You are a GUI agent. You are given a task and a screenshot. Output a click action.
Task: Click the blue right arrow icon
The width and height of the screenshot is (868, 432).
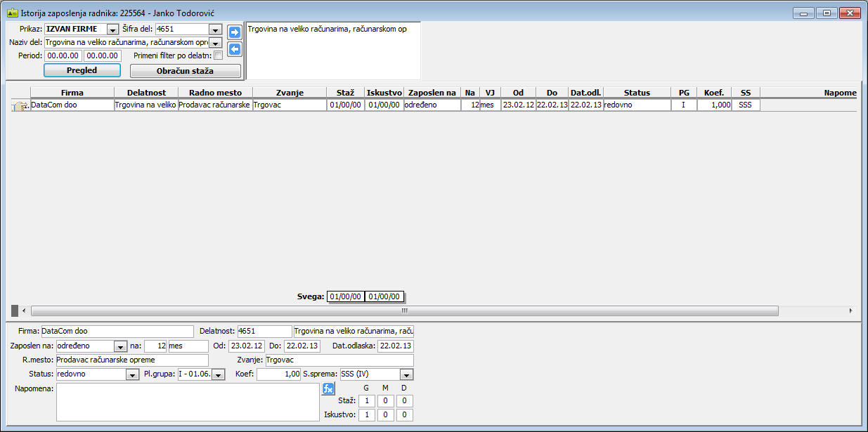tap(235, 32)
